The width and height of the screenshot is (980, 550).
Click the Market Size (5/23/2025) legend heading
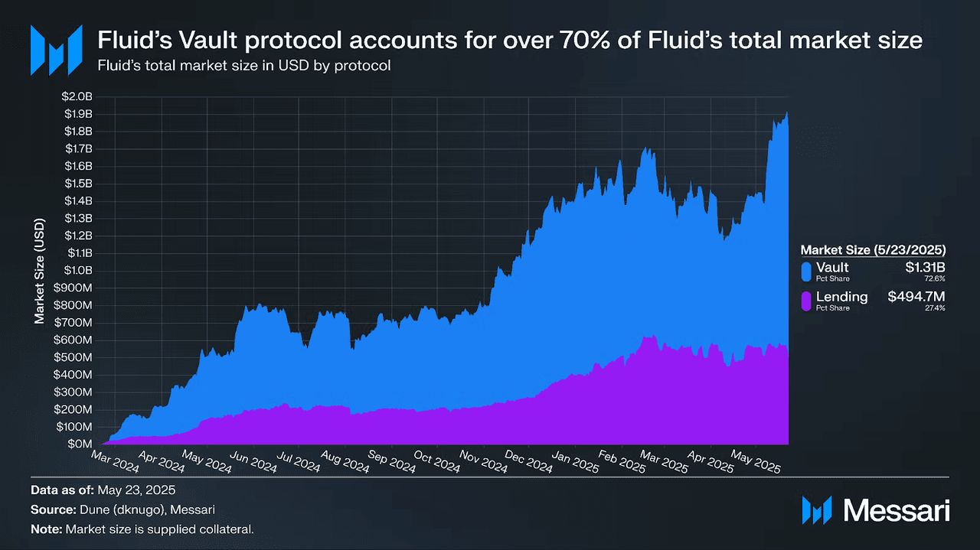(x=873, y=250)
